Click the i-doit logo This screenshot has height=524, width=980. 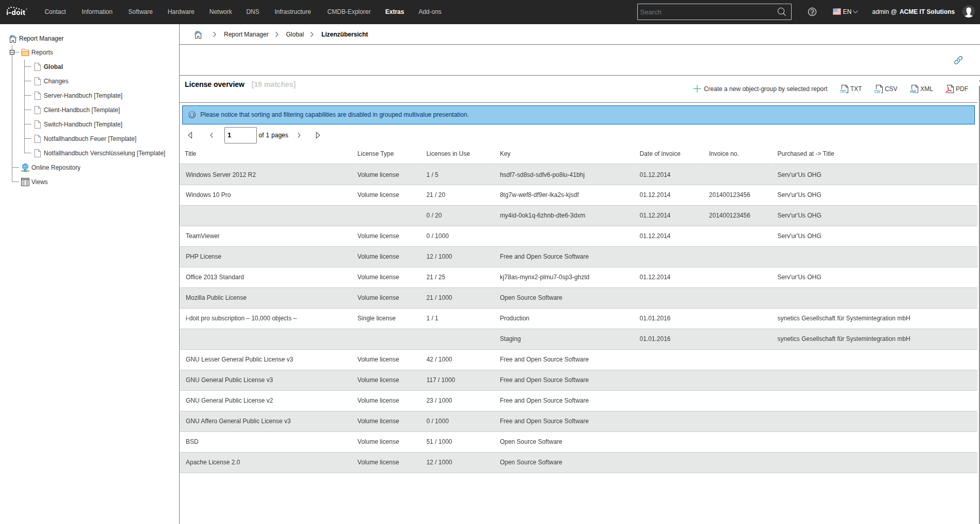pos(16,11)
